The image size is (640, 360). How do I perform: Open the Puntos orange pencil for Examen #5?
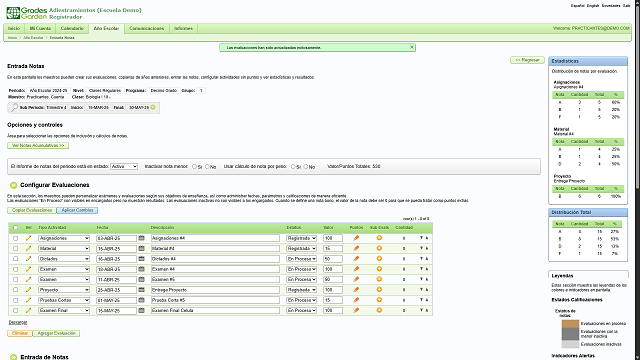coord(356,279)
